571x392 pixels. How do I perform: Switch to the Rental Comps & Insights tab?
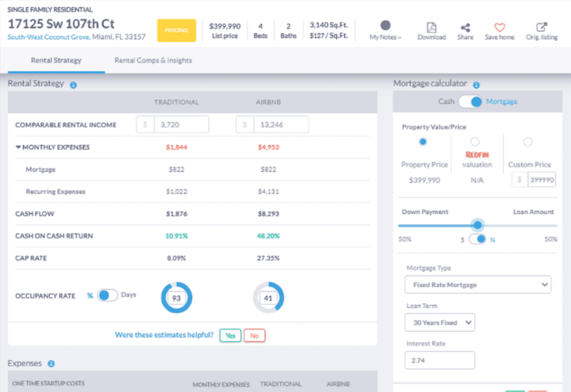tap(152, 60)
